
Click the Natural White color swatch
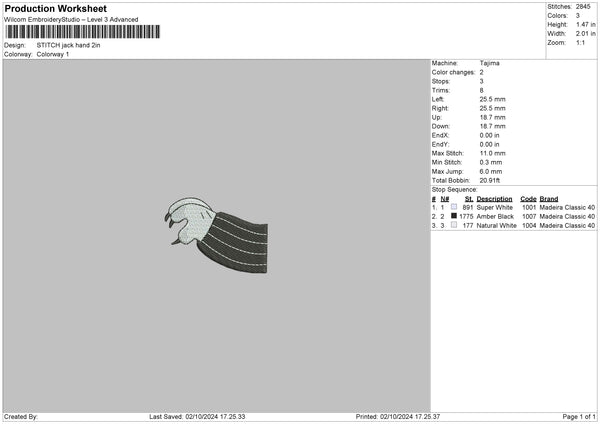click(454, 225)
